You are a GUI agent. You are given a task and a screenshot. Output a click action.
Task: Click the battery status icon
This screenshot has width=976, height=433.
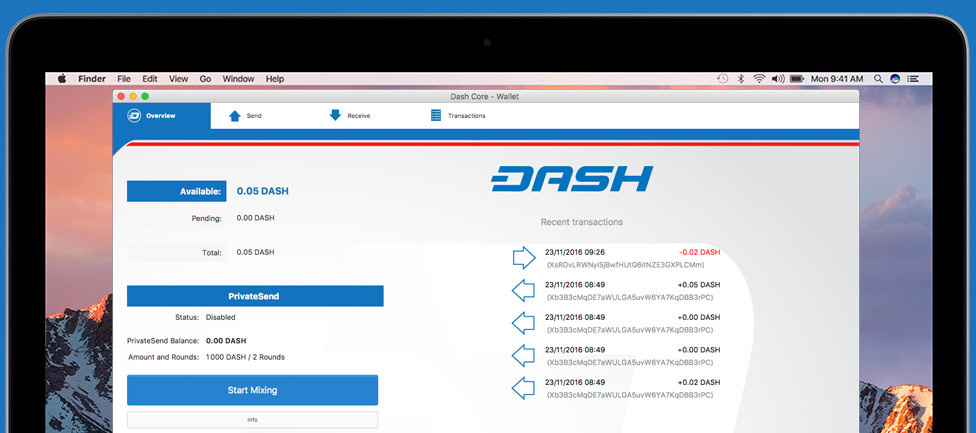pos(797,79)
